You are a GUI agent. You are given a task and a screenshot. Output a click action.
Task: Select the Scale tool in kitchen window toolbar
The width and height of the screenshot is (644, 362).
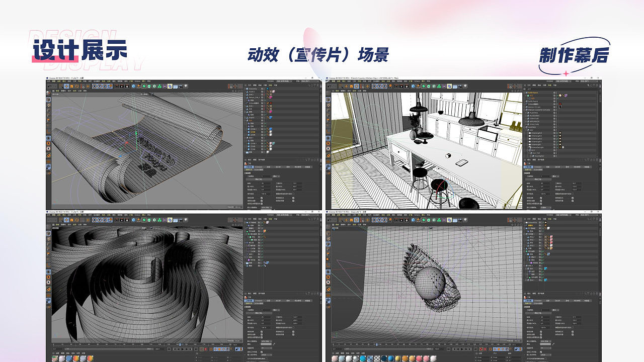(x=351, y=86)
